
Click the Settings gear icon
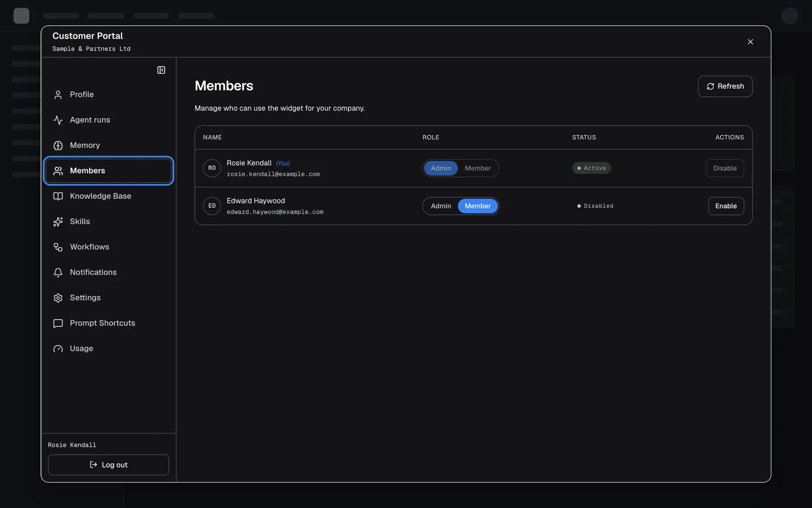tap(58, 298)
